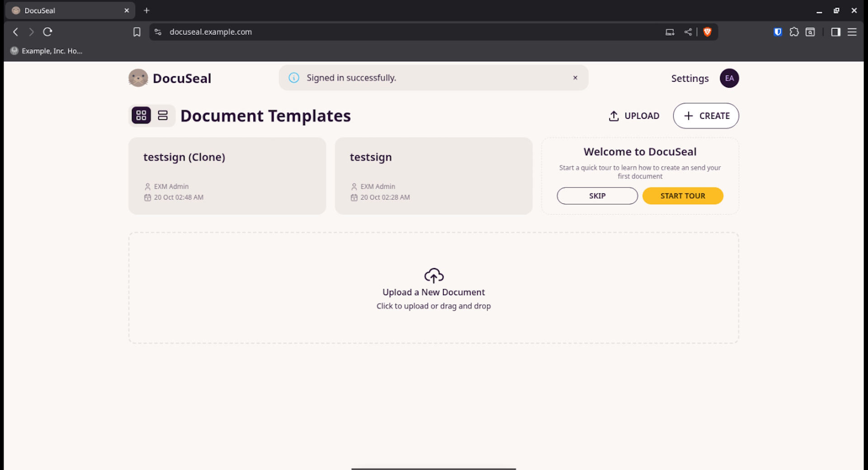Screen dimensions: 868x470
Task: Skip the welcome tour
Action: pyautogui.click(x=597, y=196)
